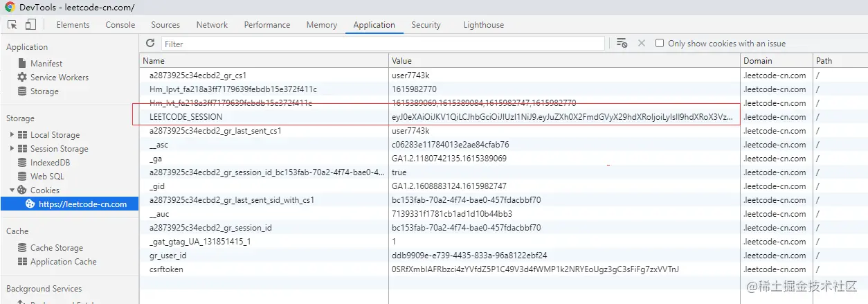This screenshot has height=304, width=868.
Task: Select a2873925c34ecbd2_gr_cs1 cookie name
Action: click(x=198, y=75)
